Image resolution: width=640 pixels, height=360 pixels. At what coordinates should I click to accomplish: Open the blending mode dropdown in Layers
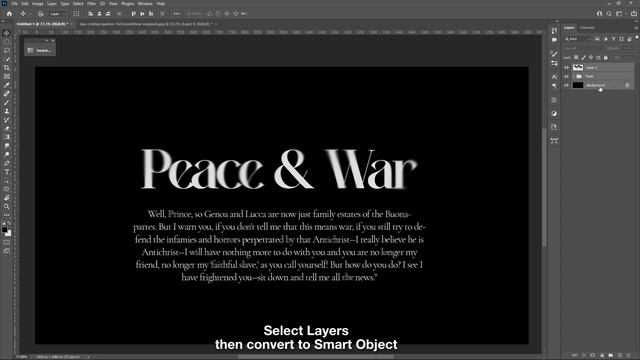point(582,48)
